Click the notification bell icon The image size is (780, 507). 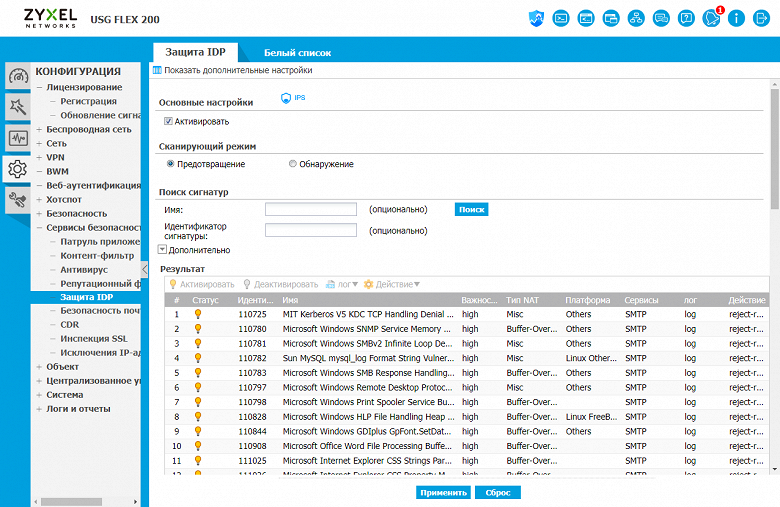click(x=712, y=18)
